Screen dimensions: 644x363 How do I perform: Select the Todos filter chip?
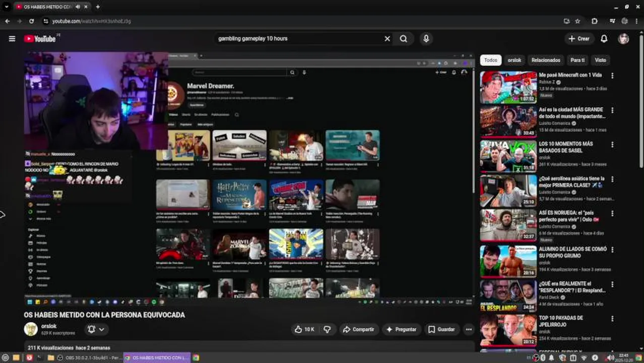point(491,60)
